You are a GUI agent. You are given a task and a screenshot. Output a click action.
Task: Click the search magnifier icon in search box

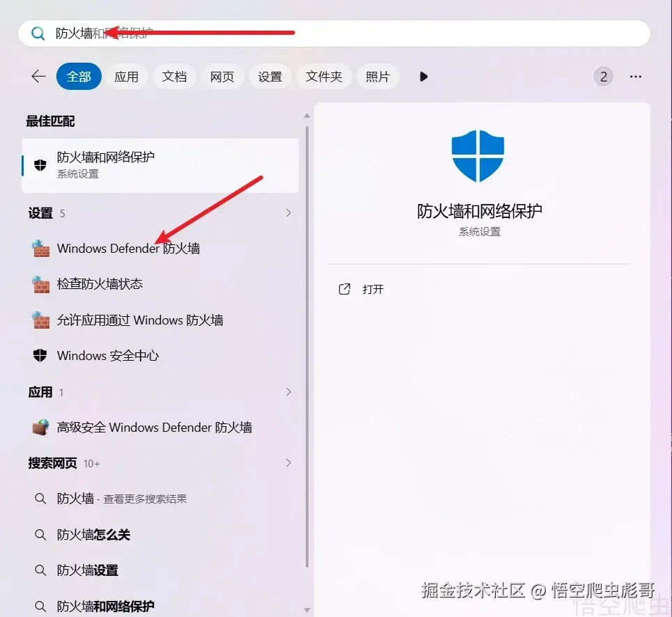[x=38, y=33]
